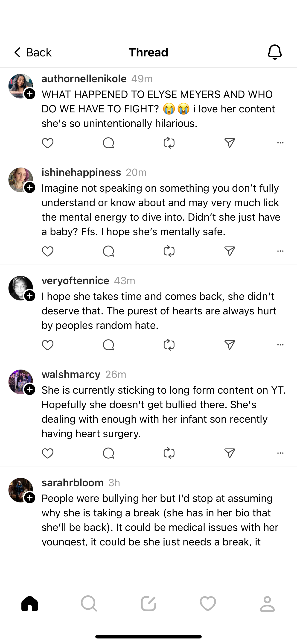Reply to ishinehappiness's comment
Viewport: 297px width, 644px height.
pyautogui.click(x=108, y=251)
